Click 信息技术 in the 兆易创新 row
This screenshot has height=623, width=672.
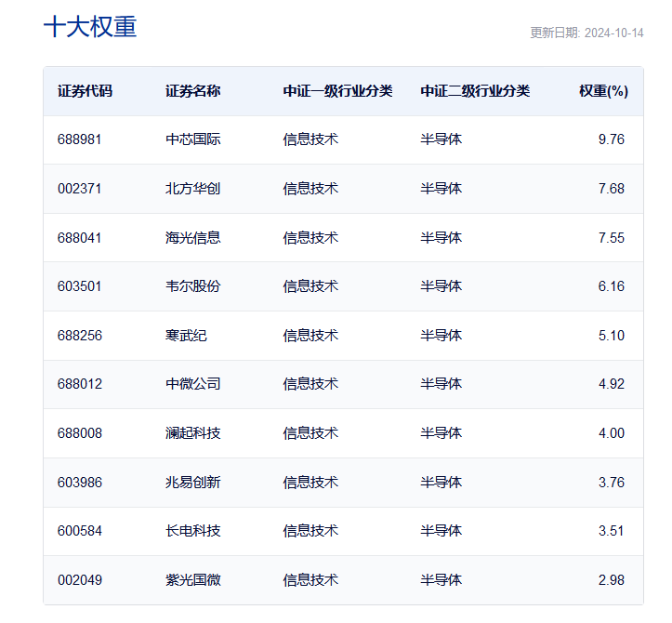click(310, 483)
